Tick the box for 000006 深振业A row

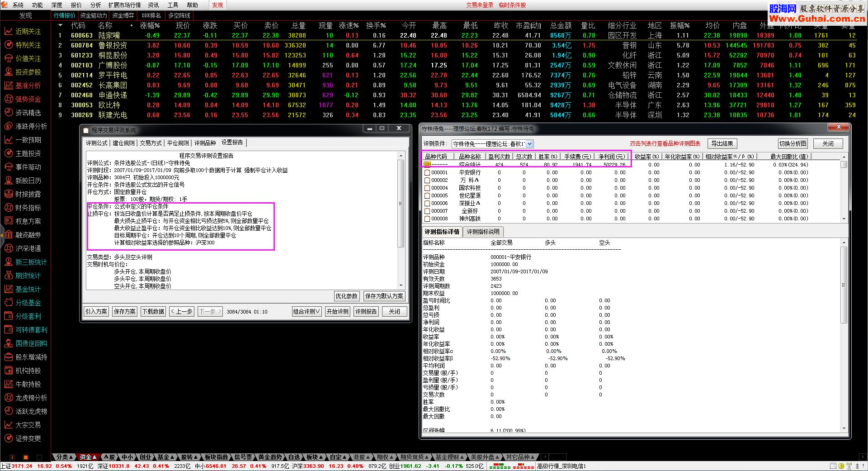pyautogui.click(x=427, y=203)
